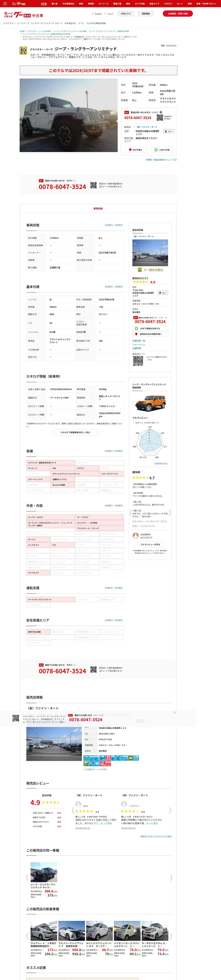Open the 店舗詳細 link
221x980 pixels.
pyautogui.click(x=136, y=348)
